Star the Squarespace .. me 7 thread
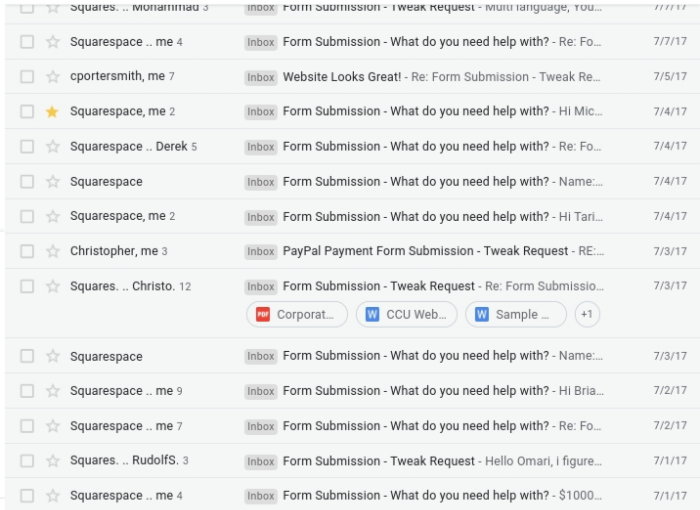The image size is (700, 510). pyautogui.click(x=53, y=426)
